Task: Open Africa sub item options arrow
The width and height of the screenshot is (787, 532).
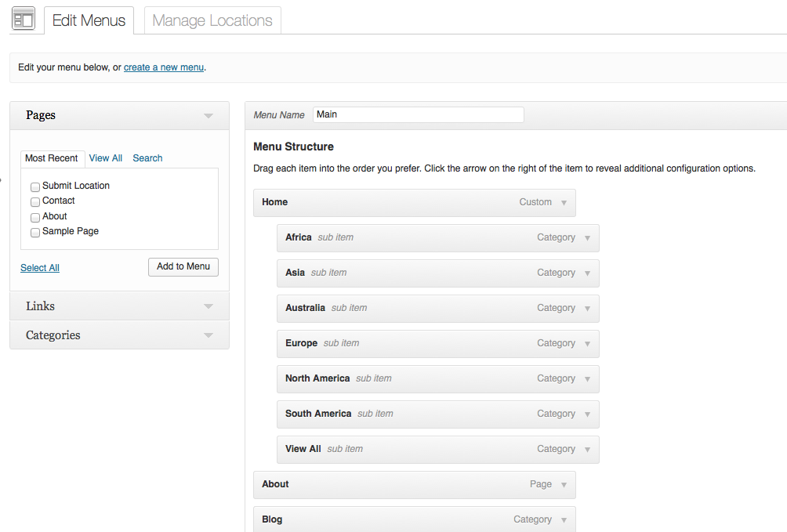Action: click(x=587, y=238)
